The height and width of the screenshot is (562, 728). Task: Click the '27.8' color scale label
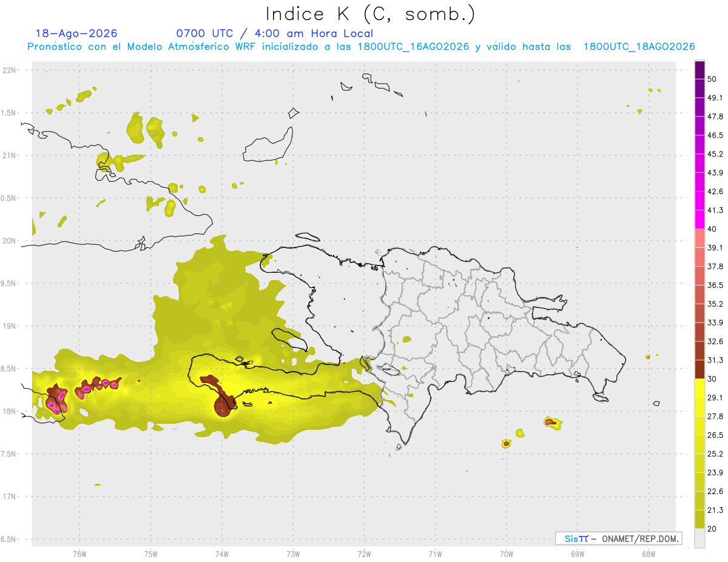[x=715, y=416]
